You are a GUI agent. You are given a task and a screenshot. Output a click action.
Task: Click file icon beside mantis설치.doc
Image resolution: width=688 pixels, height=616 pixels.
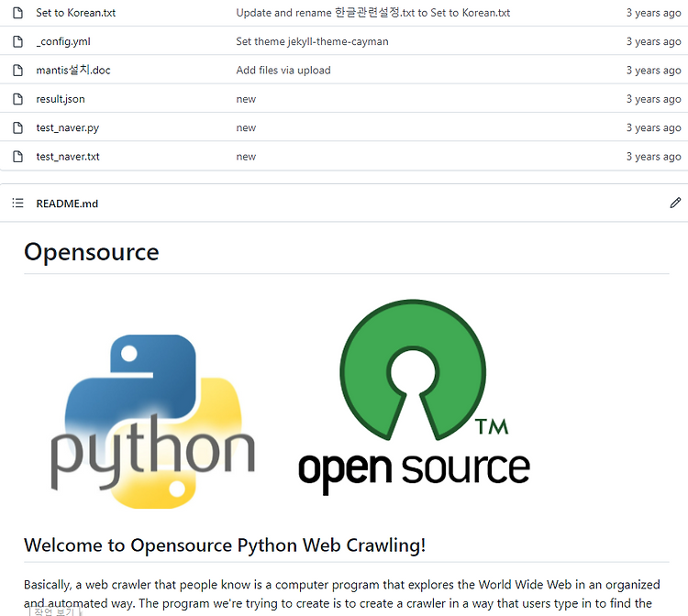(18, 71)
